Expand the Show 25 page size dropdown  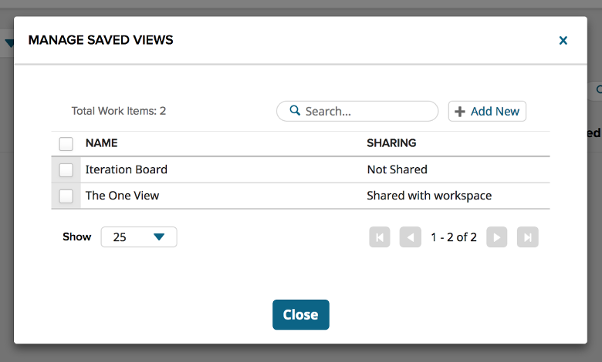pos(139,237)
